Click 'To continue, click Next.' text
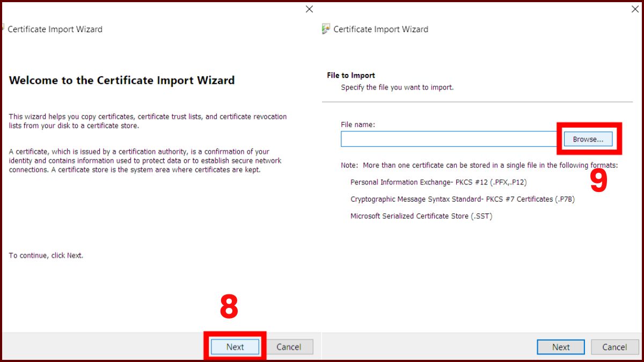The image size is (644, 362). [46, 256]
